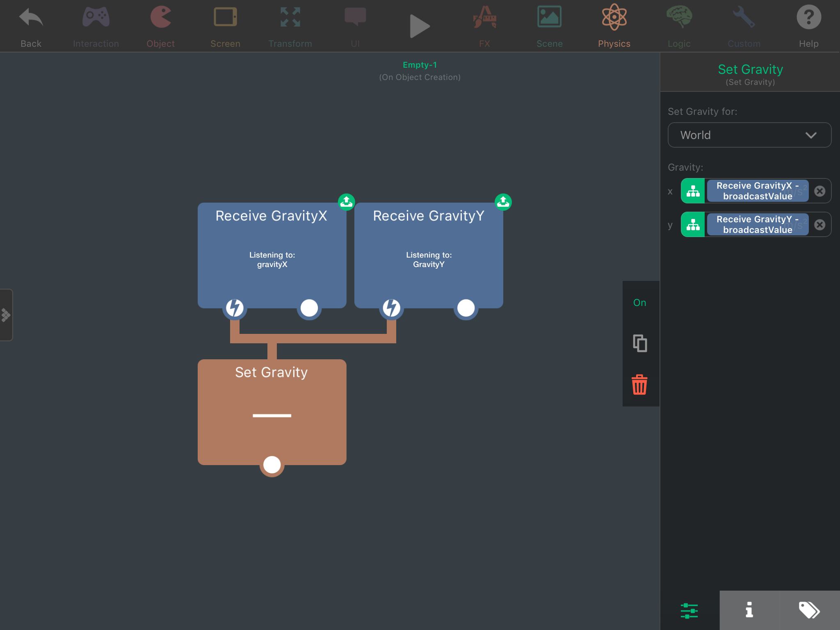The width and height of the screenshot is (840, 630).
Task: Click upload badge on Receive GravityY node
Action: coord(503,202)
